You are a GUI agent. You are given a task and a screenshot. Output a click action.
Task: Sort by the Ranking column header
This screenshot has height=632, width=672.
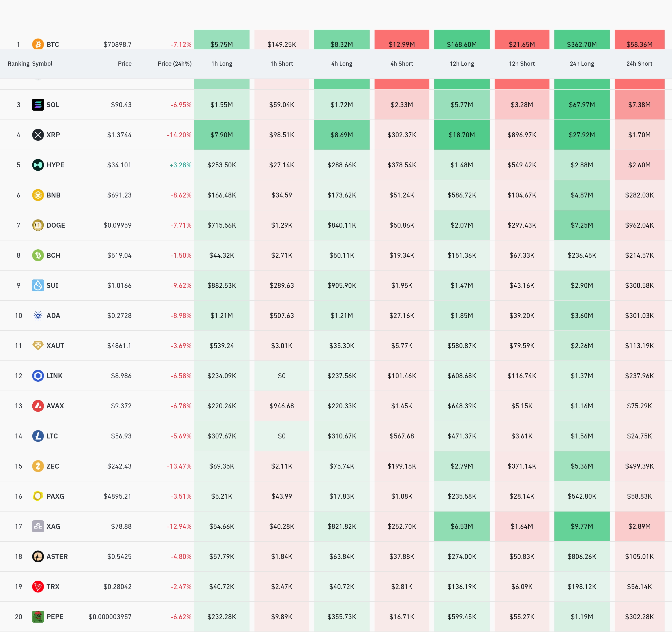pos(18,63)
